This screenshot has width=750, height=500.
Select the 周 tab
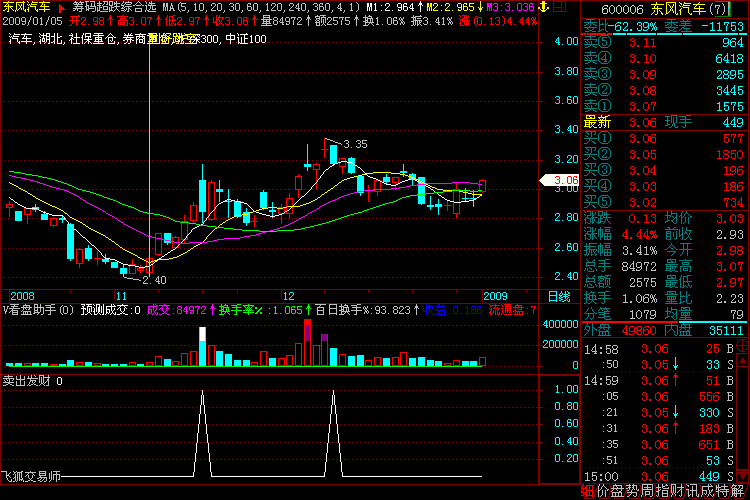click(647, 491)
